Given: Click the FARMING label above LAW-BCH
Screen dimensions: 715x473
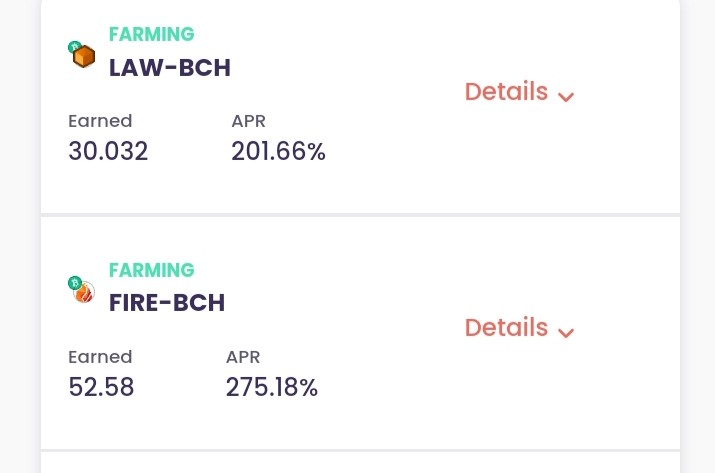Looking at the screenshot, I should pos(152,34).
